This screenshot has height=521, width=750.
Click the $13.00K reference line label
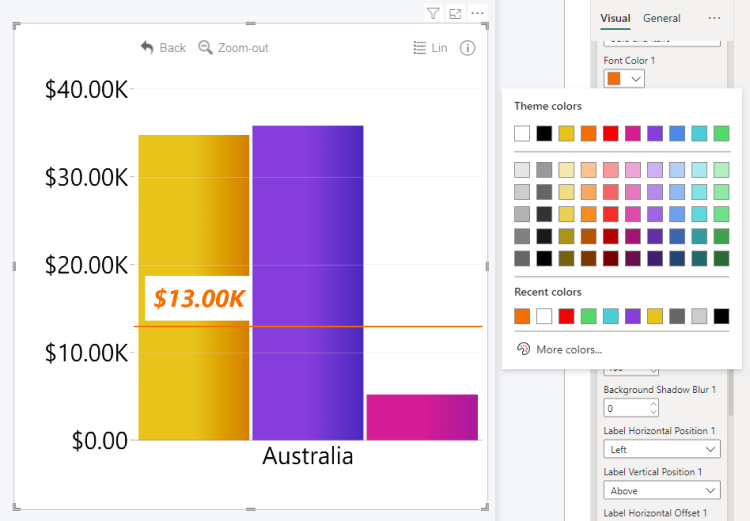point(199,298)
